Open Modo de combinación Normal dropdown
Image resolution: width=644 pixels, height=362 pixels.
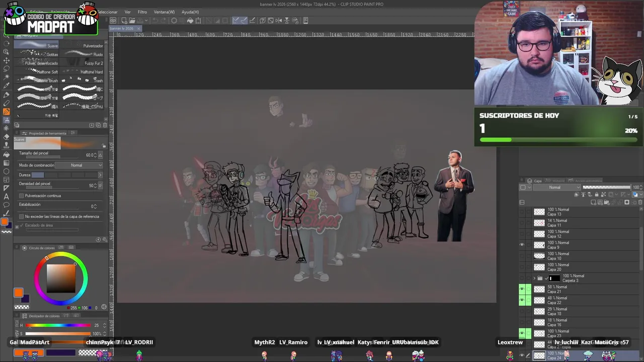pos(79,165)
